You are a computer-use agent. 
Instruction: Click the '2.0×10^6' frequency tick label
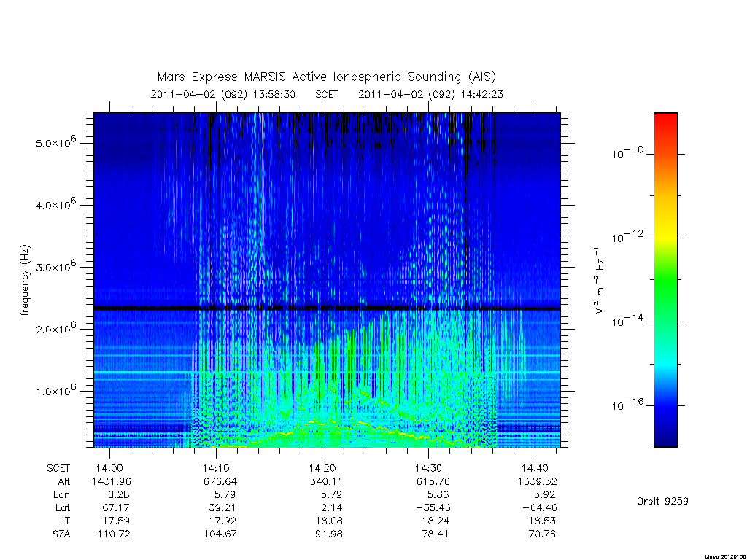point(56,328)
